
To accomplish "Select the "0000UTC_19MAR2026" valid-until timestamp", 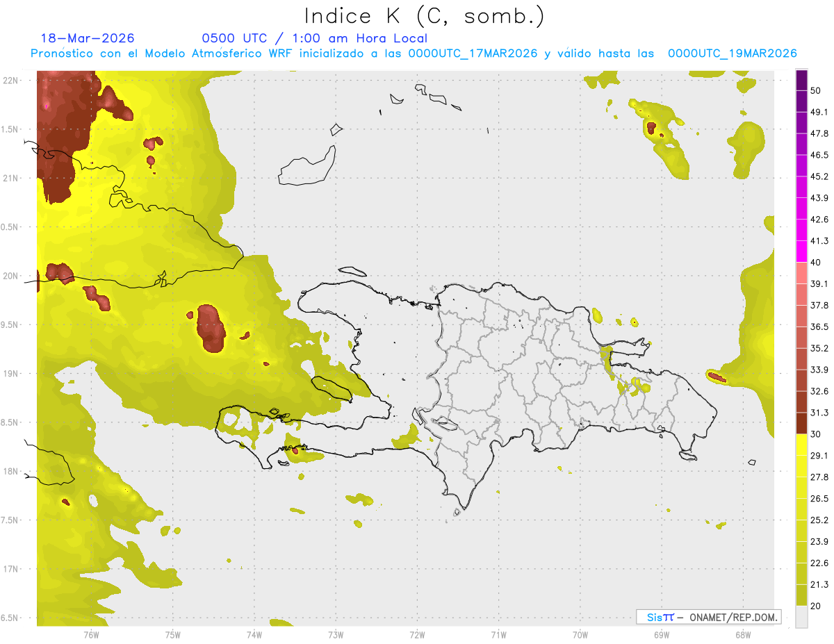I will [732, 53].
